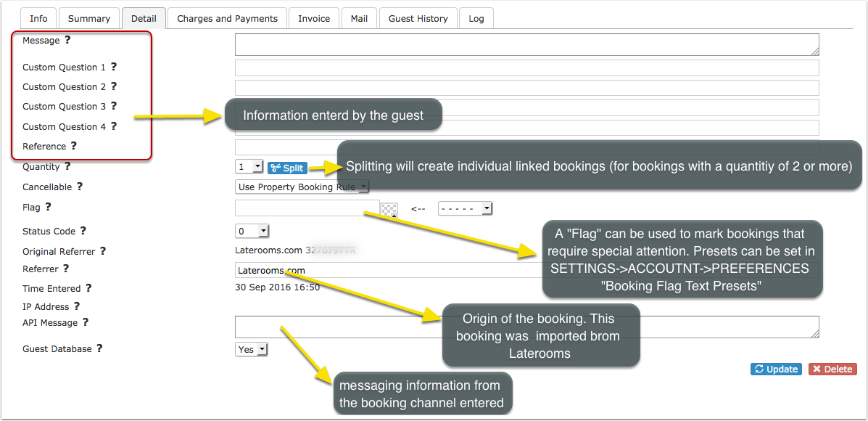Screen dimensions: 868x421
Task: Open the Guest Database Yes dropdown
Action: click(252, 350)
